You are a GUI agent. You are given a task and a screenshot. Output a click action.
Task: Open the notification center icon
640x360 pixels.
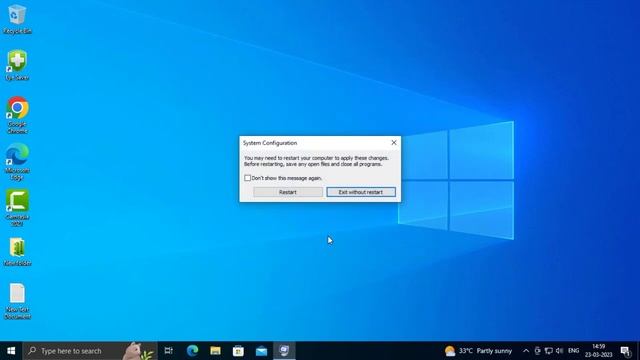pos(625,351)
